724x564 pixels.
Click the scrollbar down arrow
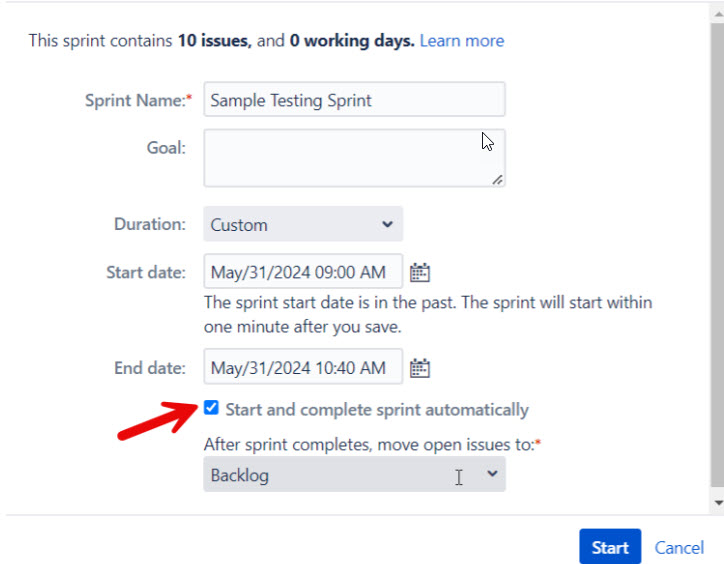(718, 503)
